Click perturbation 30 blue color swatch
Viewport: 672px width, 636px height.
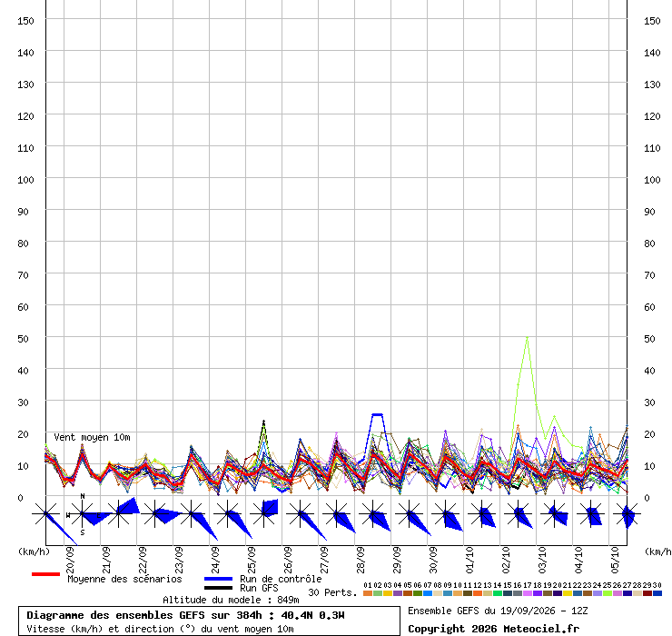(x=657, y=593)
